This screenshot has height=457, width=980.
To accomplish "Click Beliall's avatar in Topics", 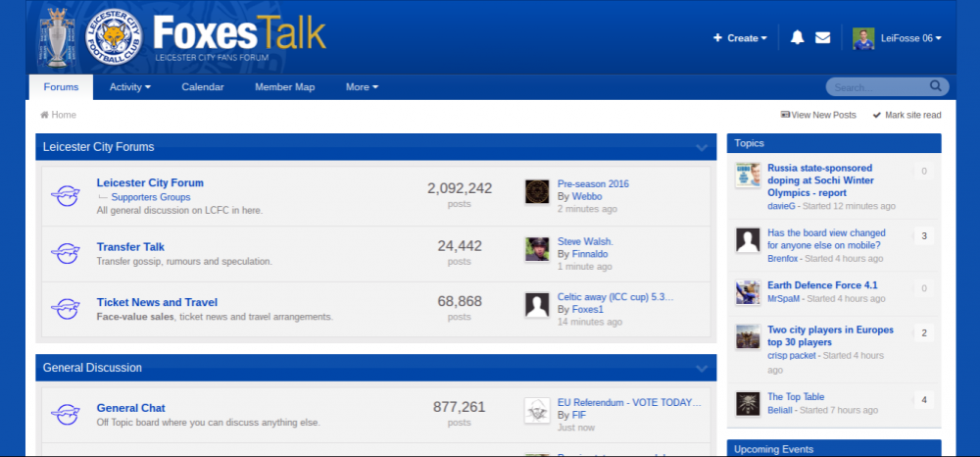I will tap(748, 403).
